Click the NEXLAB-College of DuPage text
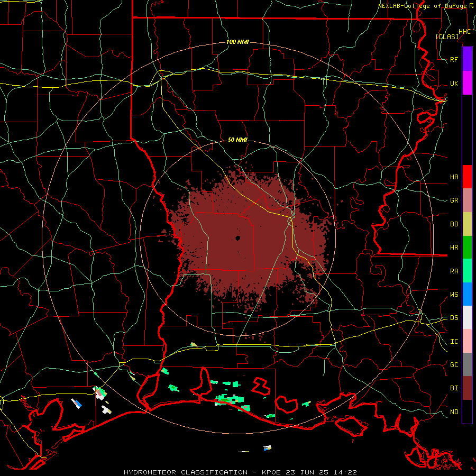476x476 pixels. (x=422, y=6)
